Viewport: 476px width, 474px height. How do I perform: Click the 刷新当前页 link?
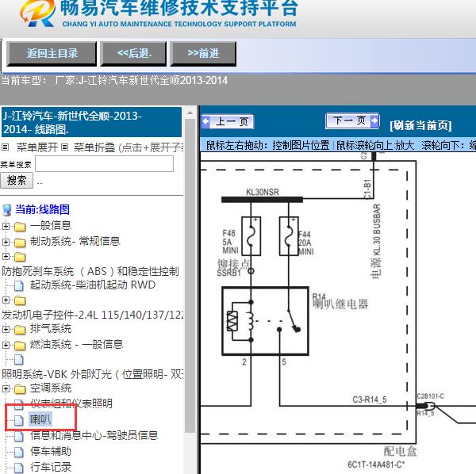point(420,125)
